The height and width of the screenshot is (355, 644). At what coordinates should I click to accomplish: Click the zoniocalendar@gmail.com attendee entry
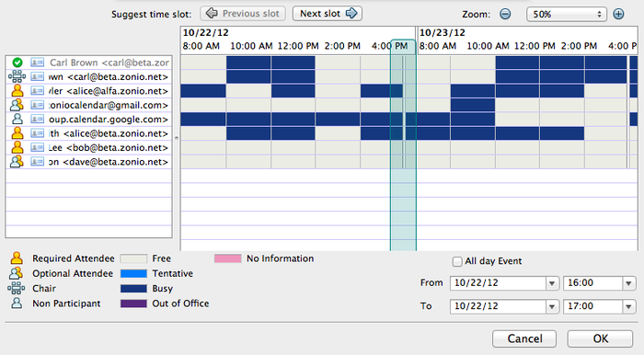tap(109, 105)
